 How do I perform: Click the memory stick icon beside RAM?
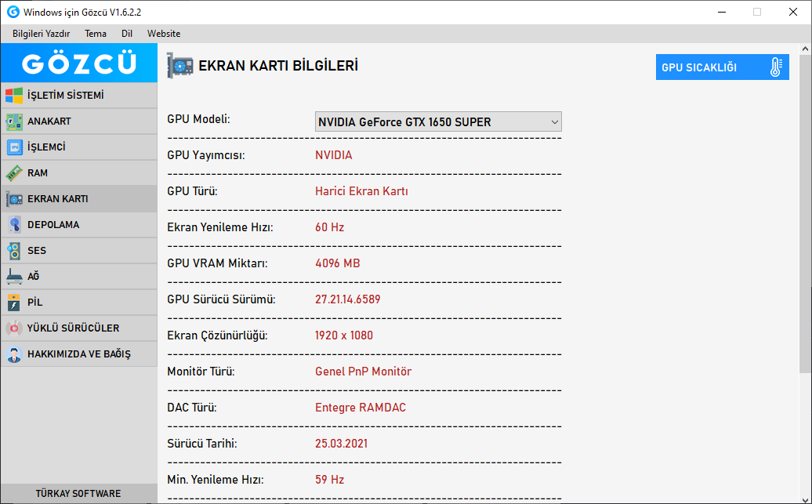14,173
